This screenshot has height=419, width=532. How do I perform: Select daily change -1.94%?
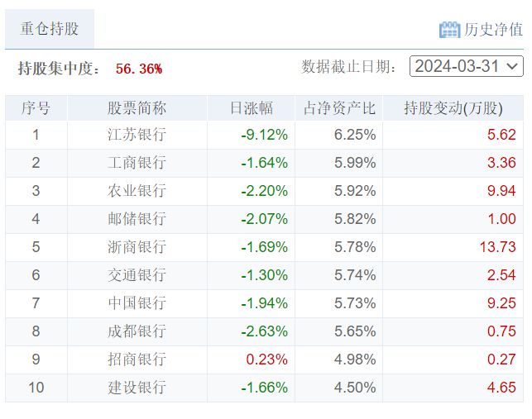point(264,303)
